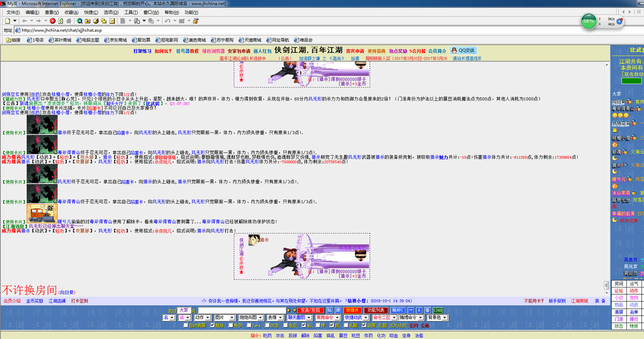Open the 快捷动武 dropdown

pyautogui.click(x=356, y=317)
